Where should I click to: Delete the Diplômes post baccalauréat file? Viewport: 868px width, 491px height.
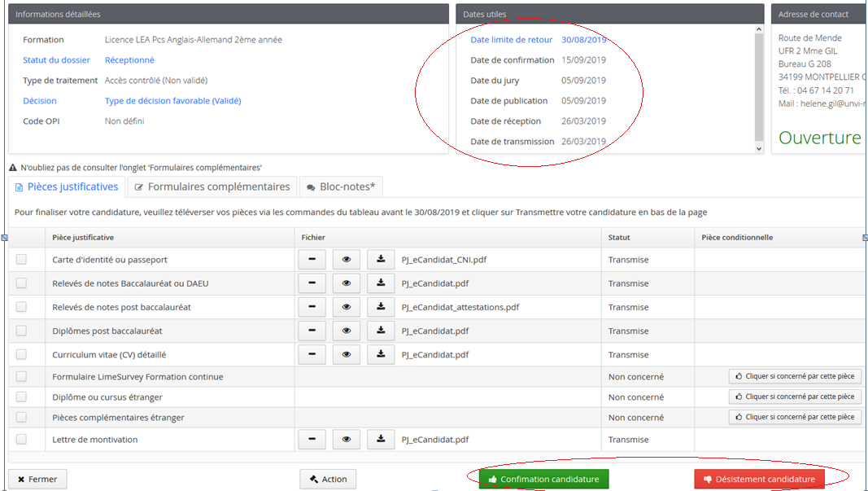312,331
